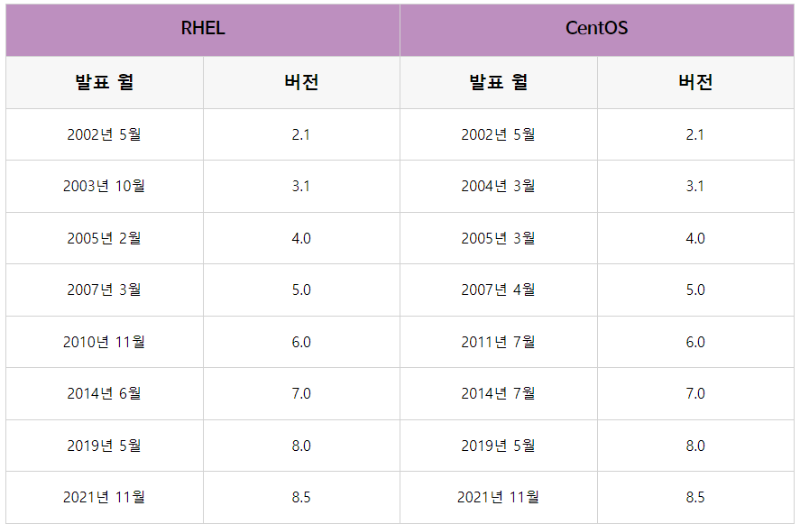Select RHEL version 3.1 cell
The height and width of the screenshot is (529, 800).
pyautogui.click(x=302, y=186)
